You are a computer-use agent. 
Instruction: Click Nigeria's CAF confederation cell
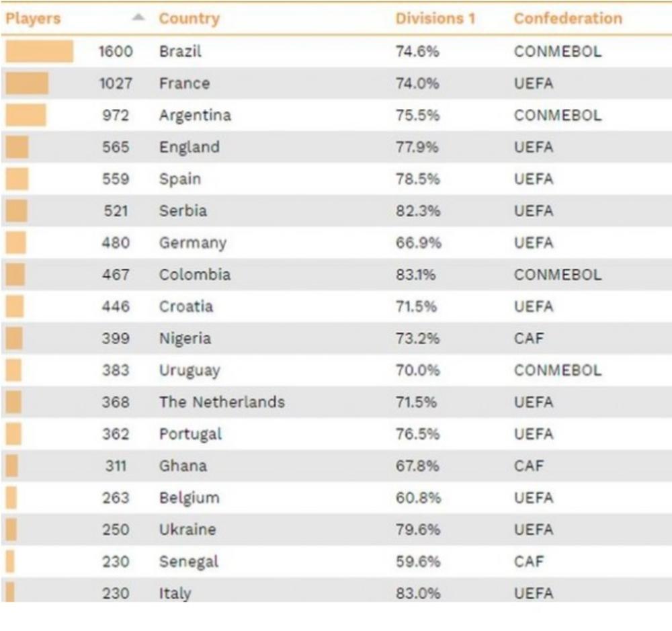coord(528,339)
